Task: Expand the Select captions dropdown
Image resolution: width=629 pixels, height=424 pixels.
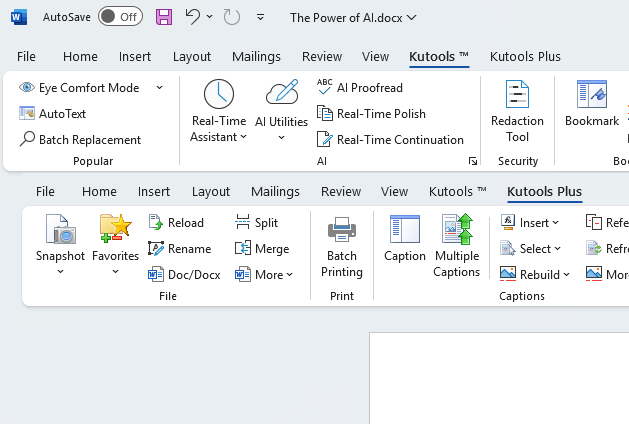Action: point(530,249)
